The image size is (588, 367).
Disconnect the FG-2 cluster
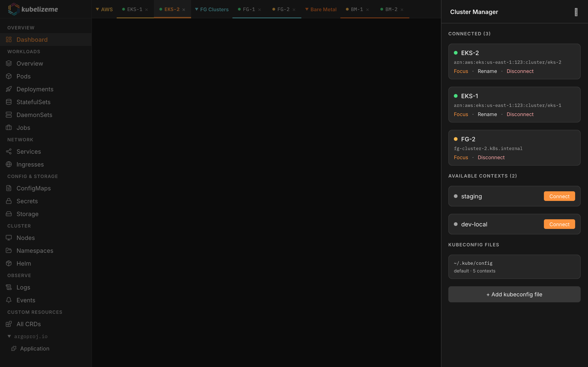coord(491,157)
